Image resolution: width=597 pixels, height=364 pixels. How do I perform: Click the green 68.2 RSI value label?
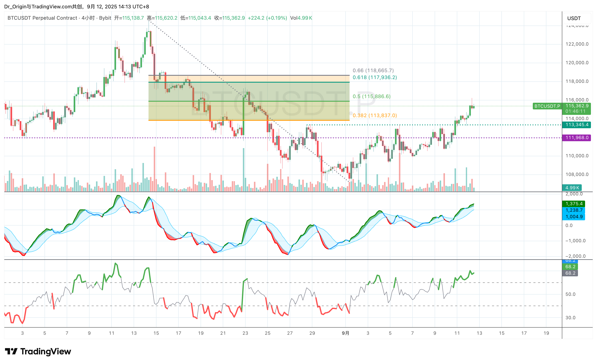pyautogui.click(x=570, y=267)
